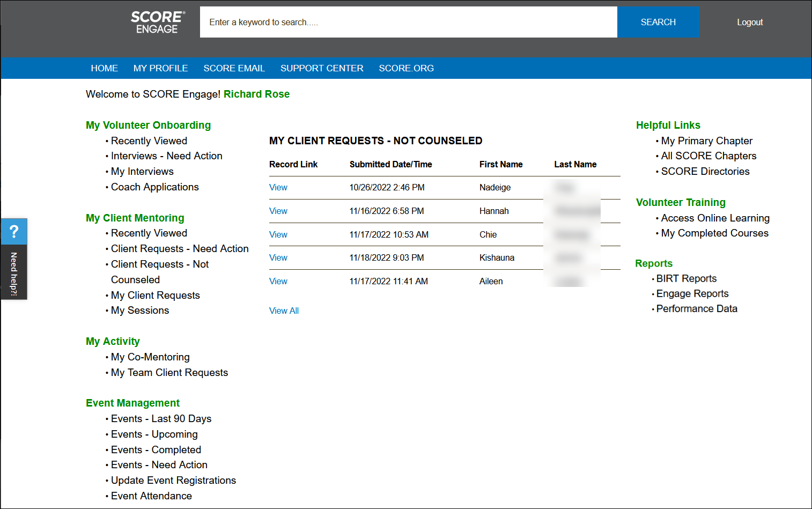Open MY PROFILE in navigation bar

160,68
